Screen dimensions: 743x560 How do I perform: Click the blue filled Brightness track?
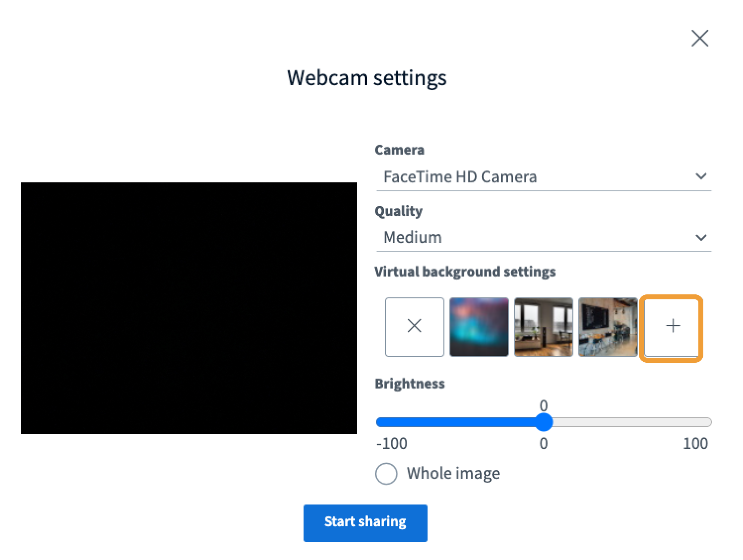pos(456,423)
